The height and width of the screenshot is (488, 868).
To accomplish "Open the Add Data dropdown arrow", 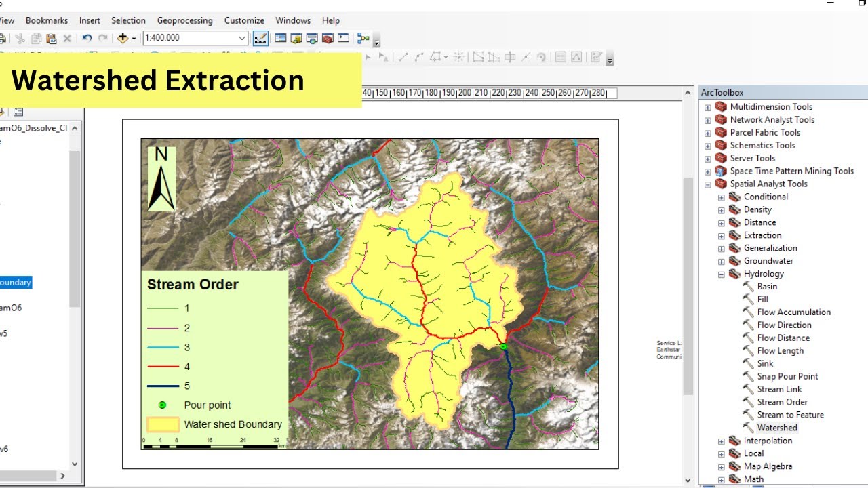I will point(134,39).
